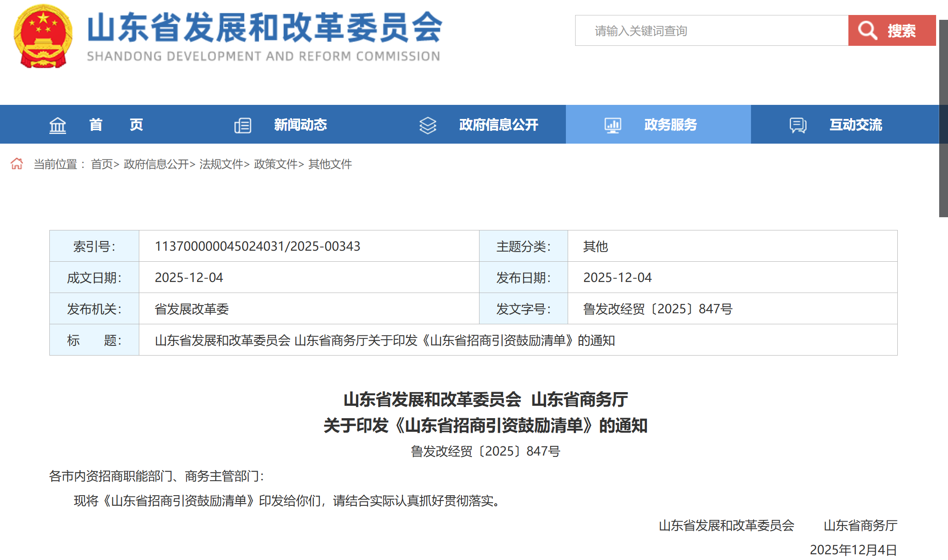The width and height of the screenshot is (948, 560).
Task: Select the home (首页) building icon in navigation
Action: pos(57,125)
